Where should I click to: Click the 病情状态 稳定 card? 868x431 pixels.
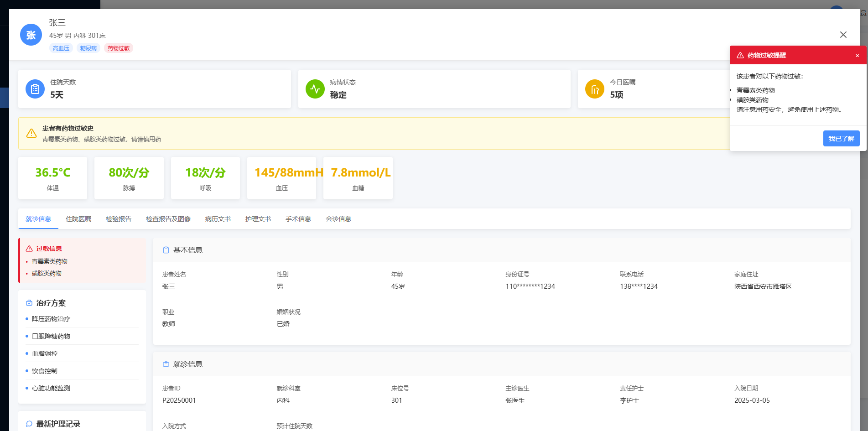(434, 89)
